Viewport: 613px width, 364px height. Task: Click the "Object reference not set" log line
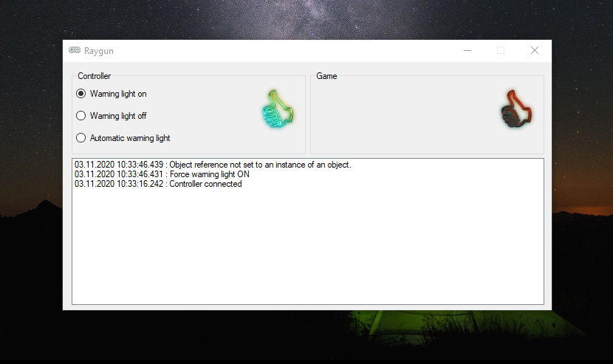click(213, 165)
